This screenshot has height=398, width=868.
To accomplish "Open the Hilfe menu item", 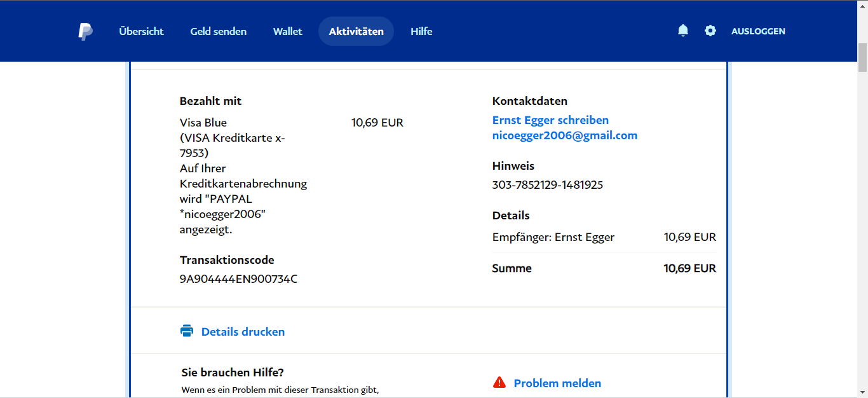I will (421, 31).
